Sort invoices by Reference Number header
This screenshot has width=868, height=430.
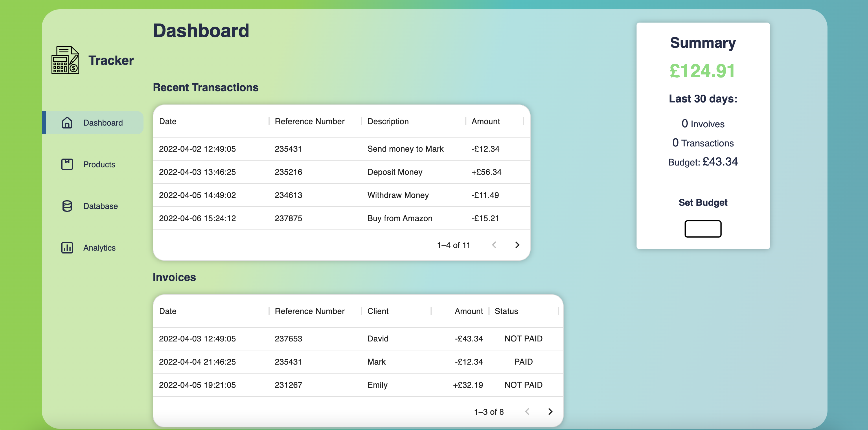click(310, 311)
